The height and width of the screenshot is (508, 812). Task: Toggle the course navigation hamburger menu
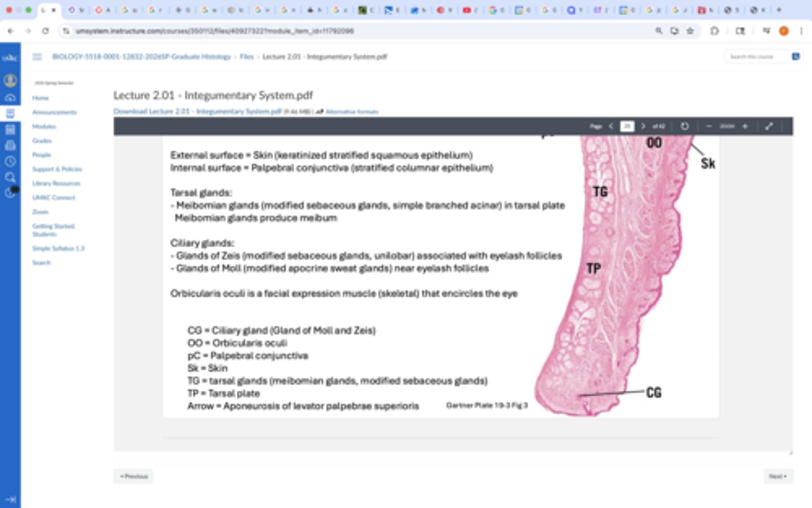(37, 56)
